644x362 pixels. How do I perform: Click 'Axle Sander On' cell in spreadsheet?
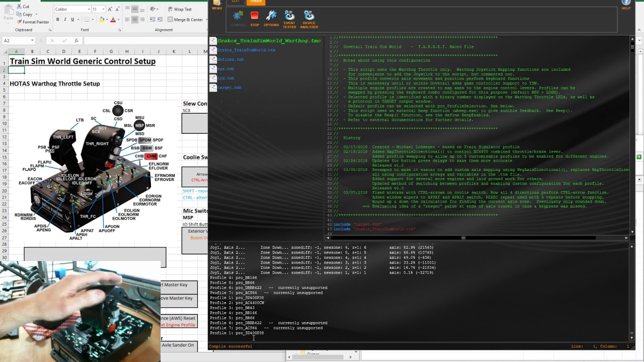pos(178,345)
